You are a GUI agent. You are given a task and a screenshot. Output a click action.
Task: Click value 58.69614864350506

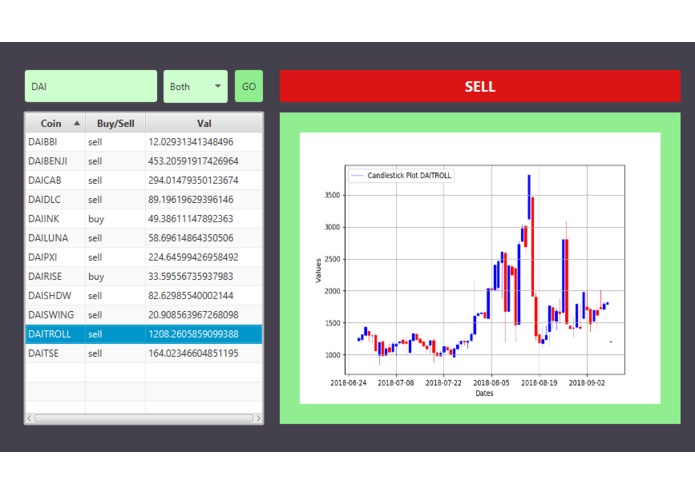tap(191, 238)
